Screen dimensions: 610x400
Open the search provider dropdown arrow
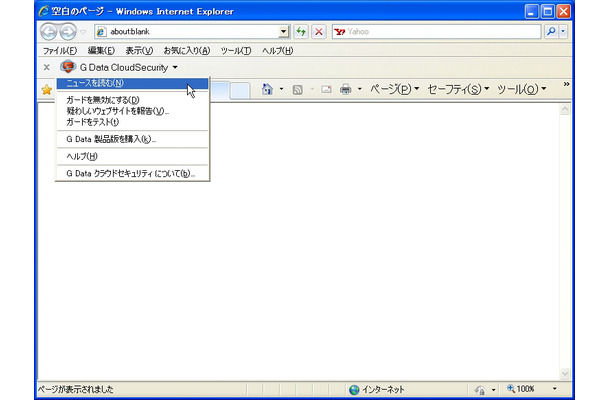tap(563, 32)
